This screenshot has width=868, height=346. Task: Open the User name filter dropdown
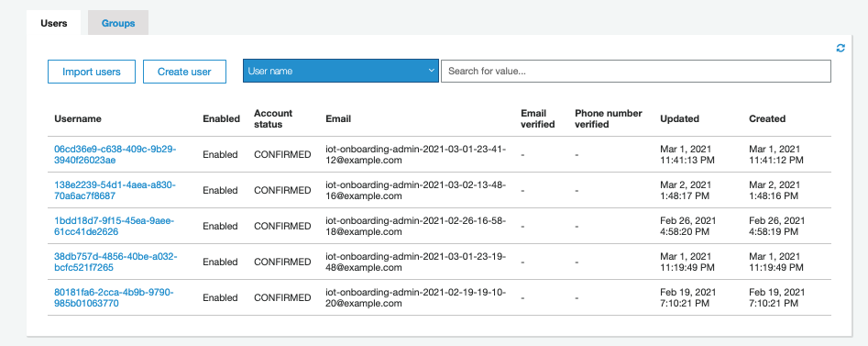340,71
